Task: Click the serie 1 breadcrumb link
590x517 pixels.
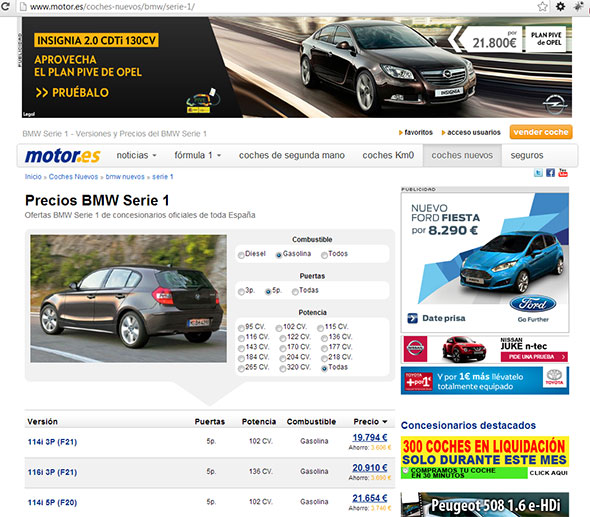Action: click(x=163, y=177)
